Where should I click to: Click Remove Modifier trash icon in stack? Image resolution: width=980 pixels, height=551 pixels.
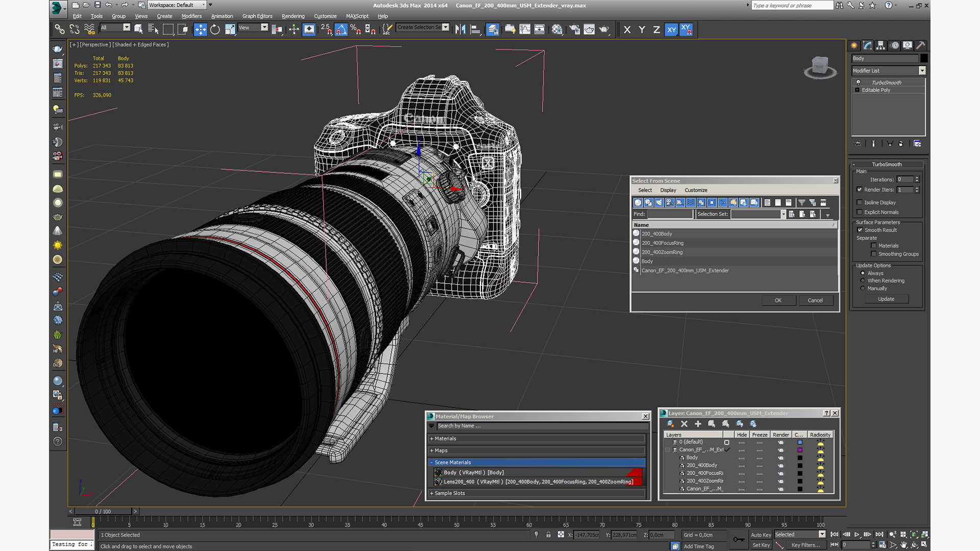(901, 144)
